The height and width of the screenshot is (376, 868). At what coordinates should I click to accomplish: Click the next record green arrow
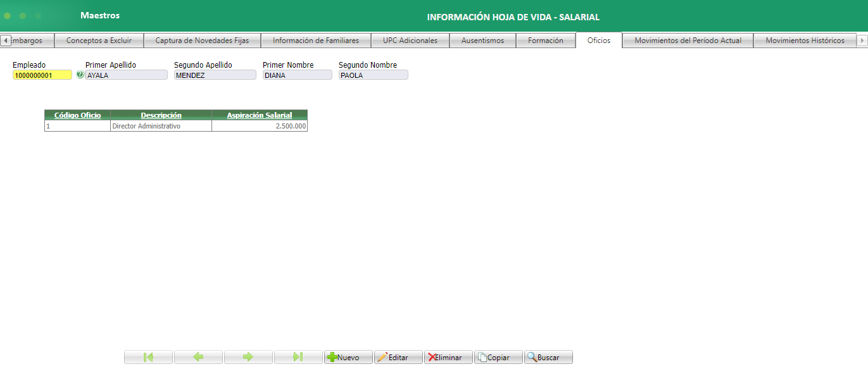pyautogui.click(x=248, y=356)
